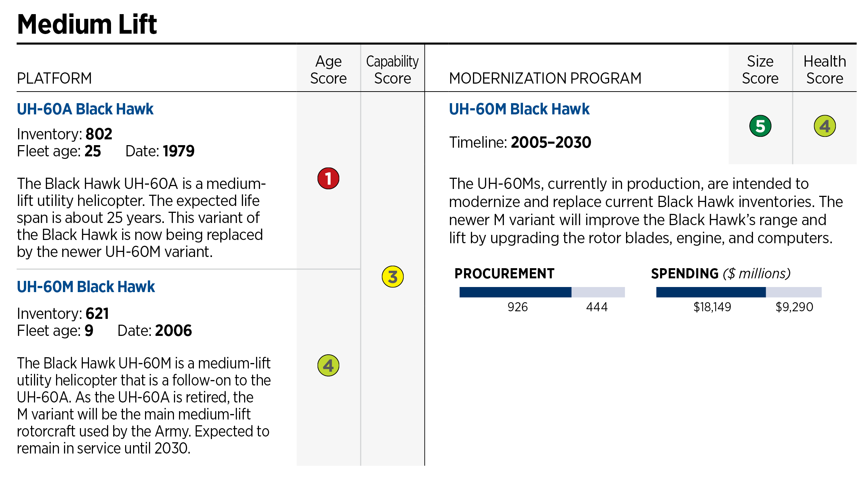This screenshot has height=485, width=868.
Task: Click the dark blue filled Spending bar
Action: tap(711, 292)
